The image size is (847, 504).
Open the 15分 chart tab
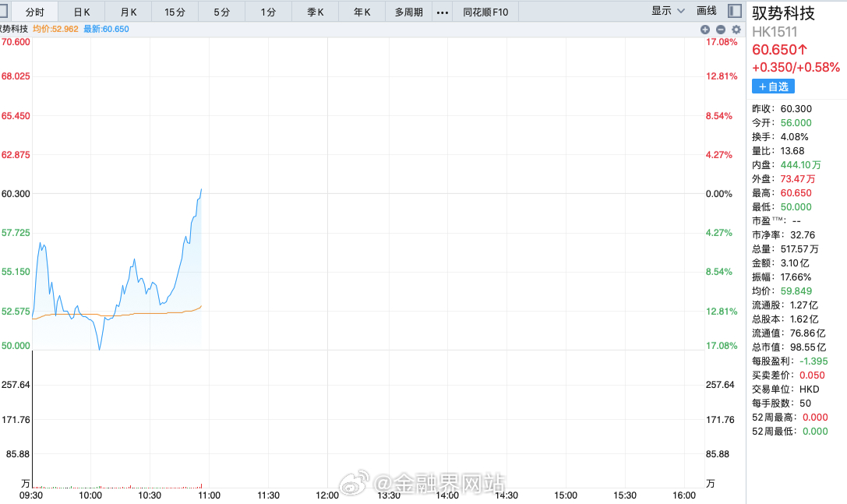point(175,12)
